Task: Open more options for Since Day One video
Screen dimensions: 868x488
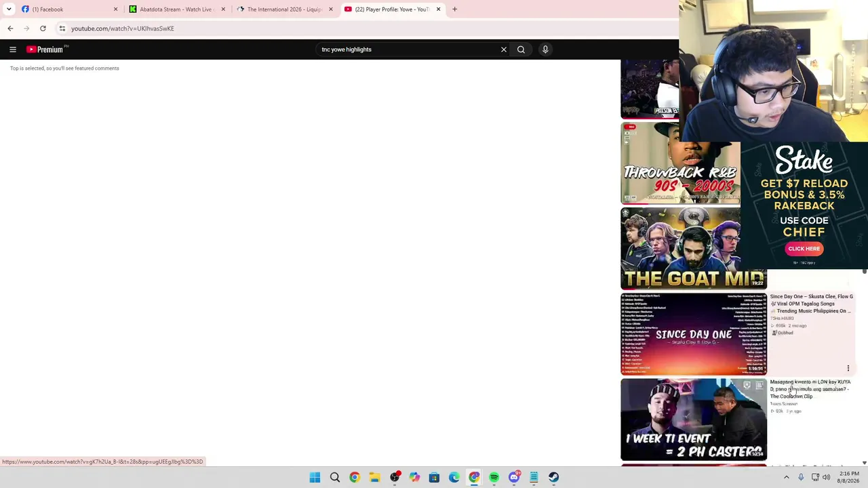Action: pyautogui.click(x=848, y=369)
